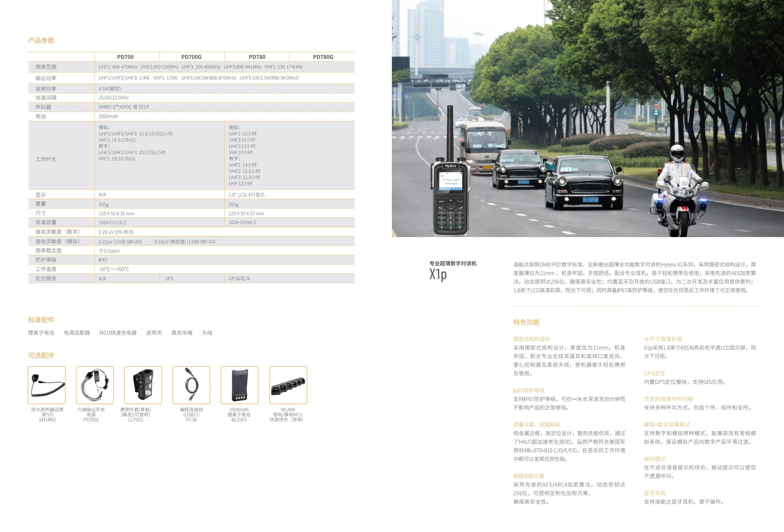Click the 工作时长 row label in table
784x532 pixels.
[x=46, y=159]
